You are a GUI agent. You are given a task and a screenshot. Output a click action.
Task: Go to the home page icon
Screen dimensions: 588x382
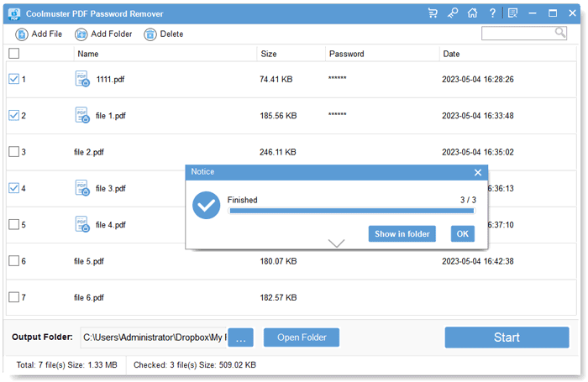click(x=472, y=13)
